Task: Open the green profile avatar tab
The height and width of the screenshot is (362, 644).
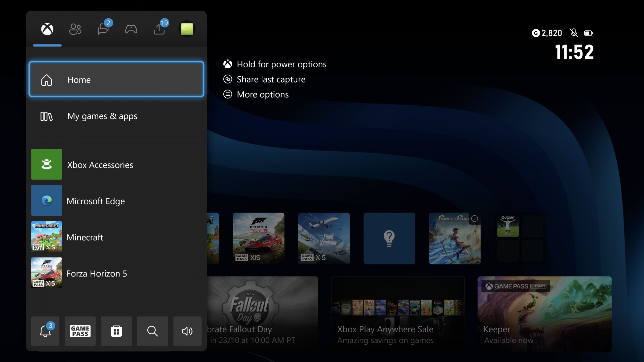Action: point(187,29)
